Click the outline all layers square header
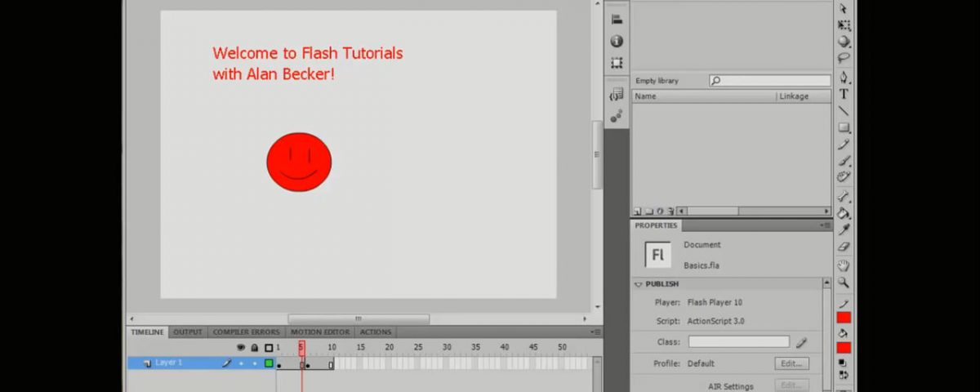Image resolution: width=980 pixels, height=392 pixels. (269, 348)
